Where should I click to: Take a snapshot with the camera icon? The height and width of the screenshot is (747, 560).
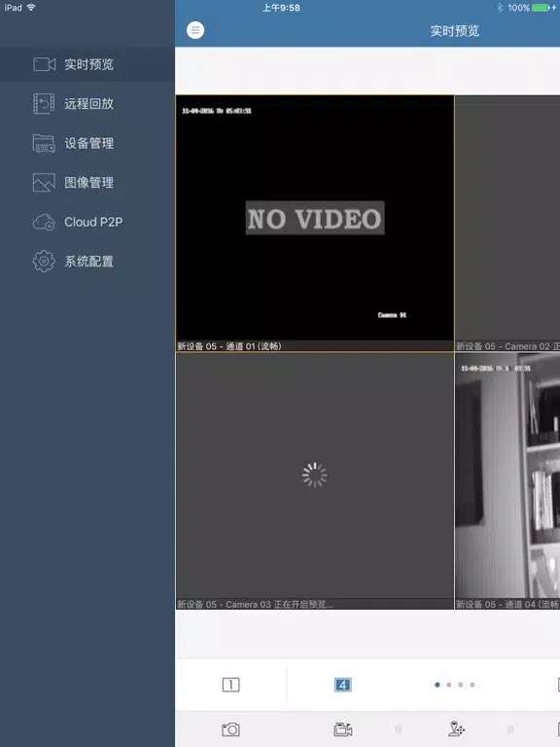pos(231,729)
